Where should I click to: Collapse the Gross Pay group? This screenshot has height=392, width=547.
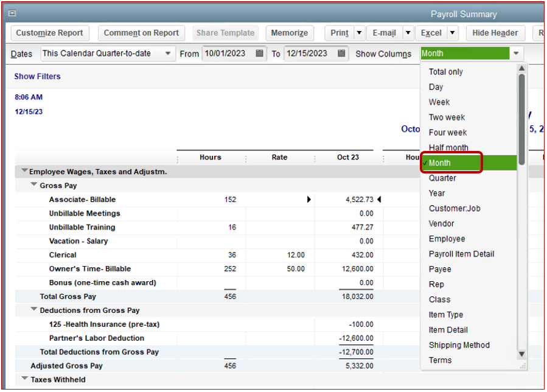point(34,184)
